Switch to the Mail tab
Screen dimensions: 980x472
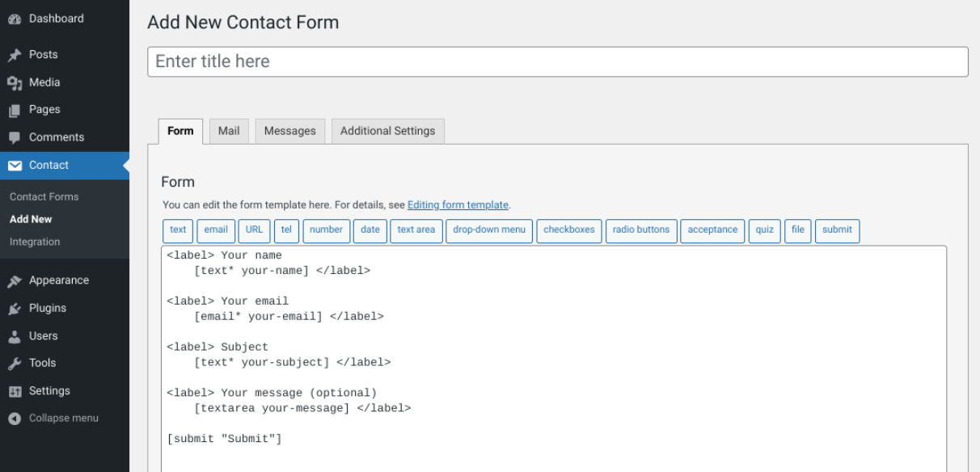coord(229,131)
